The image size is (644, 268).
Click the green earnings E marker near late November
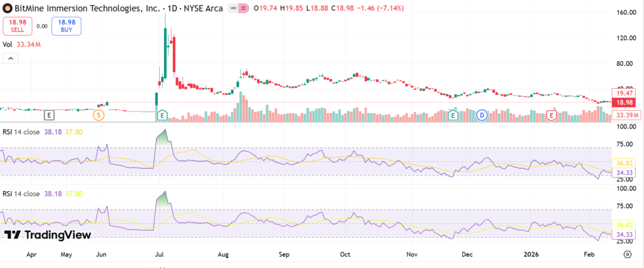pos(453,115)
